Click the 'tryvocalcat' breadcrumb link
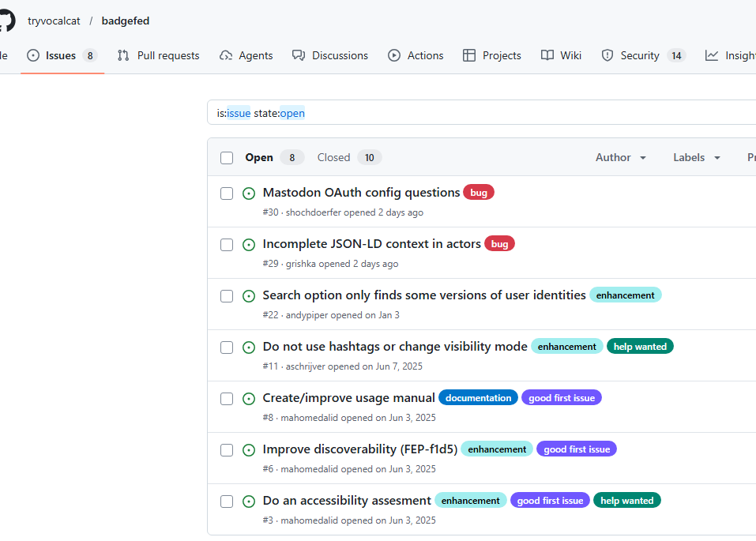Viewport: 756px width, 541px height. click(54, 21)
